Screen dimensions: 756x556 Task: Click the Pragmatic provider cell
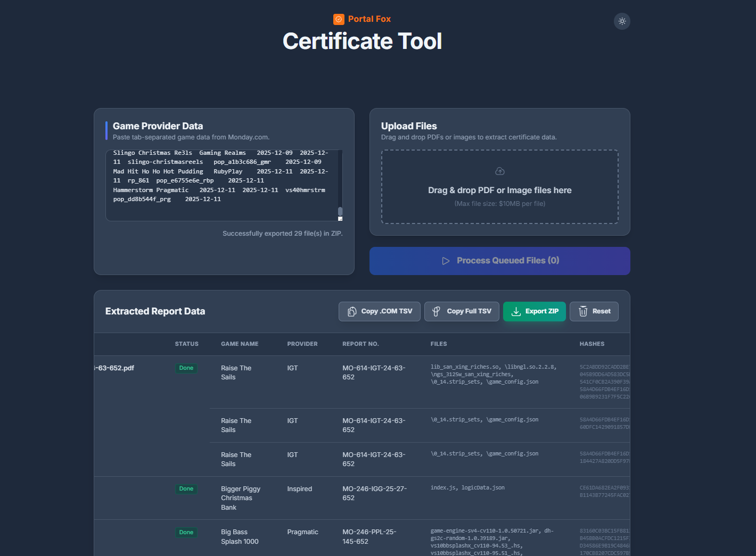(303, 532)
